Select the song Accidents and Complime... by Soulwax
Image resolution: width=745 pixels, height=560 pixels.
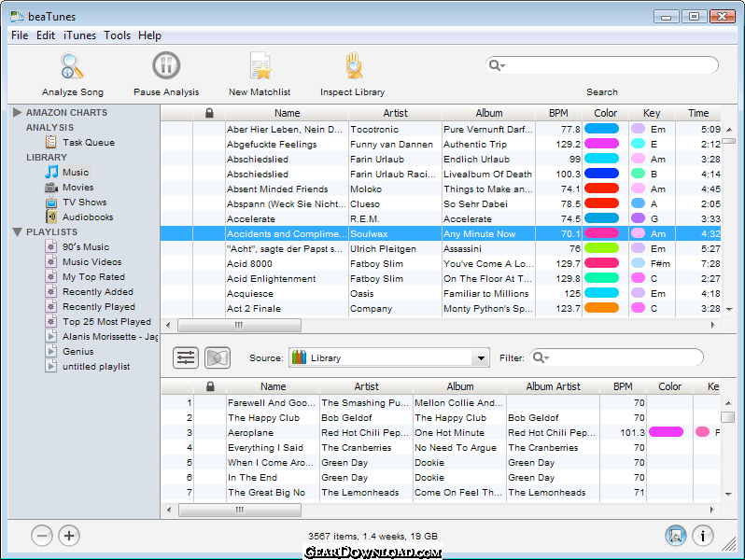click(441, 233)
